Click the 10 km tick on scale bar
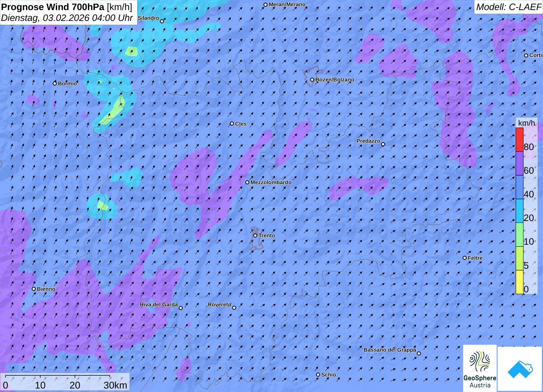Viewport: 543px width, 392px height. point(40,377)
